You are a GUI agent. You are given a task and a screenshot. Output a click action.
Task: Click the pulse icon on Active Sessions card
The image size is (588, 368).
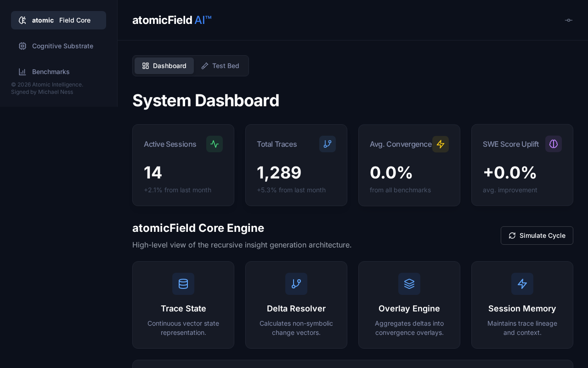click(215, 144)
